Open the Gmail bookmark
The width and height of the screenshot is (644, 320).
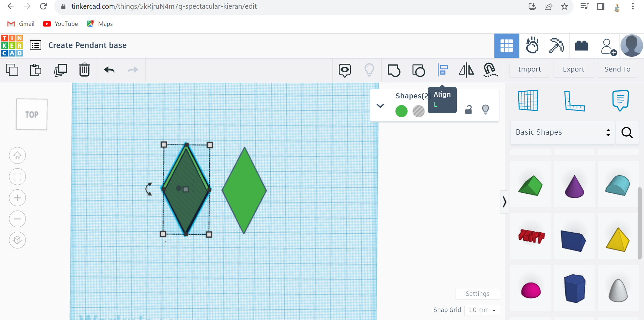[20, 24]
